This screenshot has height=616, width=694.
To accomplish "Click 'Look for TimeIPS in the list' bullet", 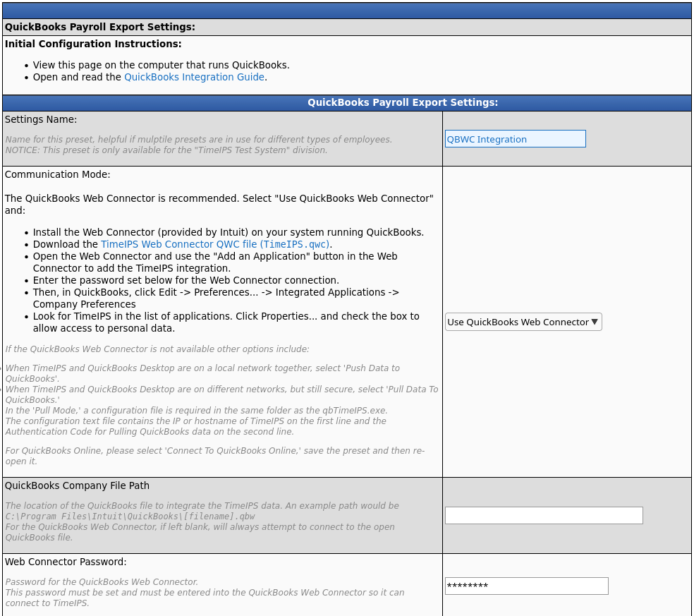I will 226,322.
